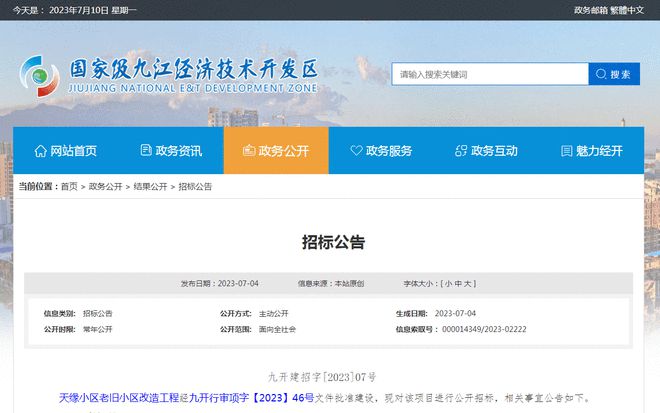Click the interaction icon beside 政务互动

(x=461, y=151)
